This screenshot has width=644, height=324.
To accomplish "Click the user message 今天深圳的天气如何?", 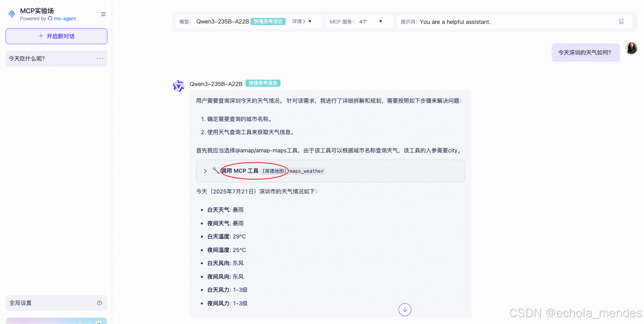I will [x=586, y=53].
